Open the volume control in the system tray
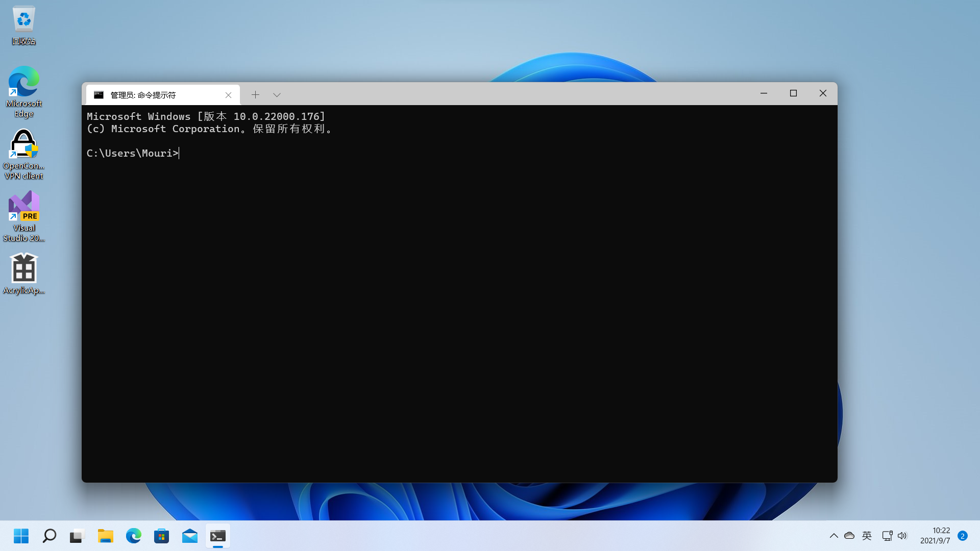The width and height of the screenshot is (980, 551). tap(903, 536)
